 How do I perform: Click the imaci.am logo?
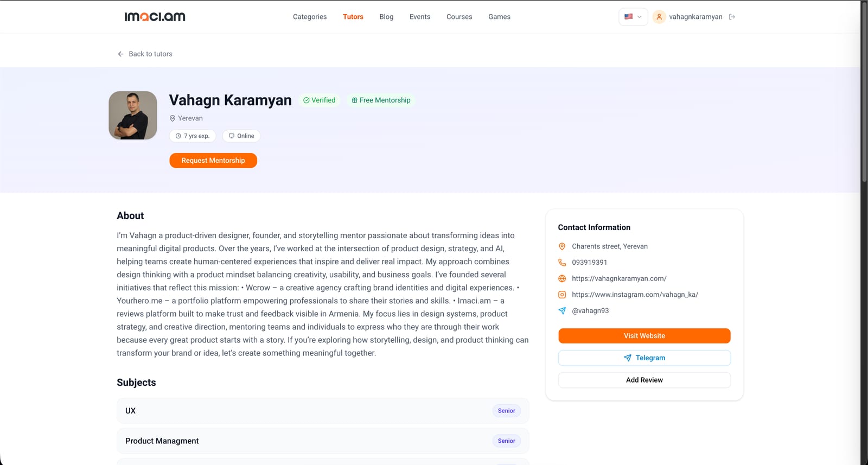[x=155, y=17]
